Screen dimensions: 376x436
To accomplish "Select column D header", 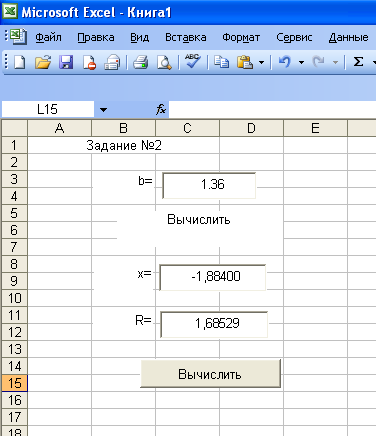I will 251,128.
